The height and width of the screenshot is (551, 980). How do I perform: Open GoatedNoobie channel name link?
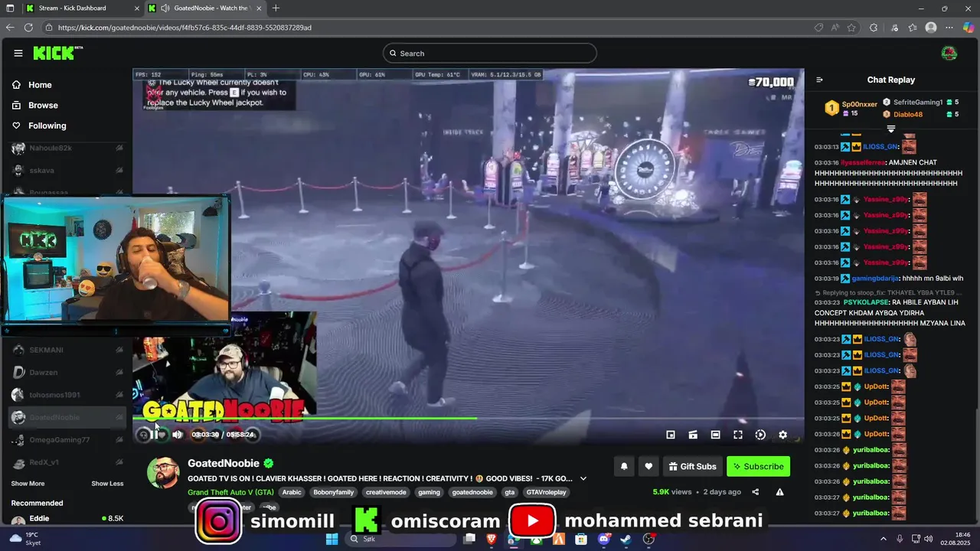(x=224, y=463)
